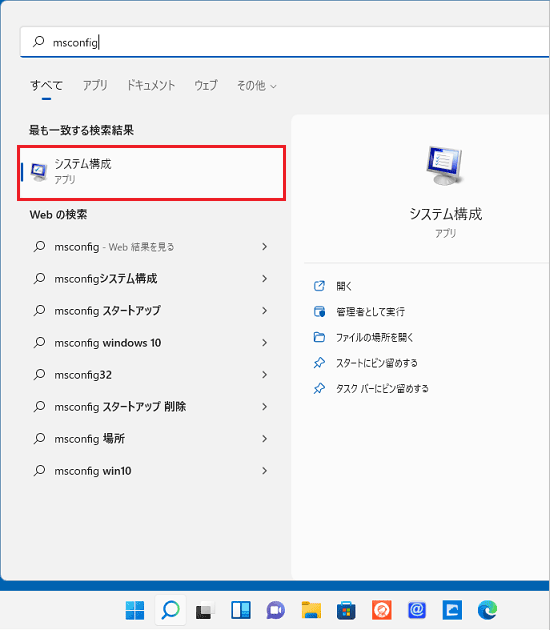This screenshot has height=630, width=550.
Task: Expand chevron for msconfig32
Action: [264, 375]
